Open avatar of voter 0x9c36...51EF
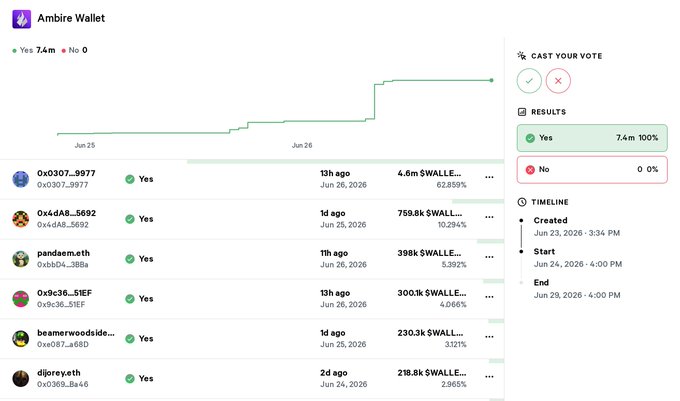The width and height of the screenshot is (680, 401). pos(20,299)
